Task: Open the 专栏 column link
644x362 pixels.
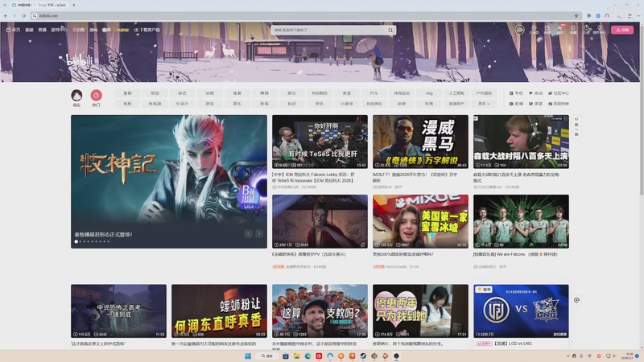Action: [x=516, y=93]
